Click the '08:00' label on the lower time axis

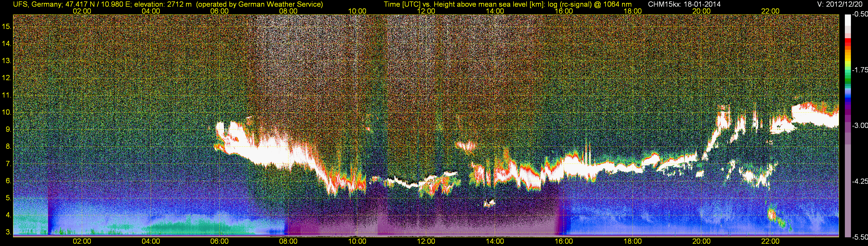pos(288,241)
